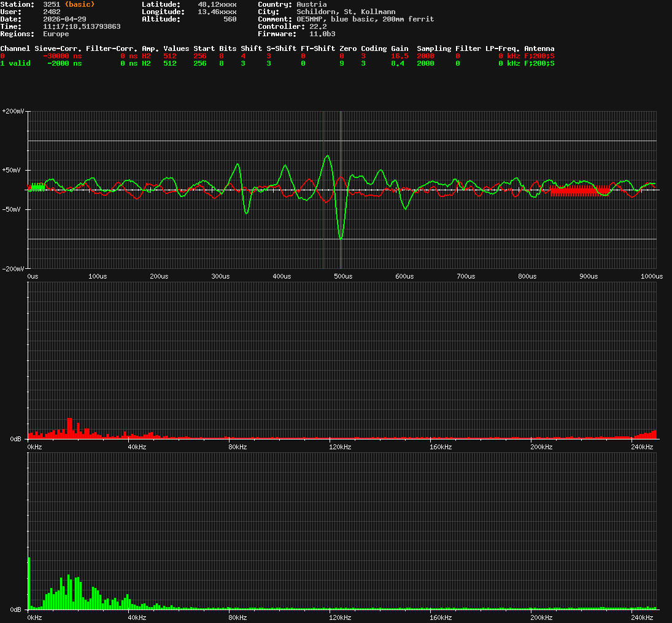Click the 200kHz label under green spectrum
This screenshot has height=623, width=672.
coord(542,617)
